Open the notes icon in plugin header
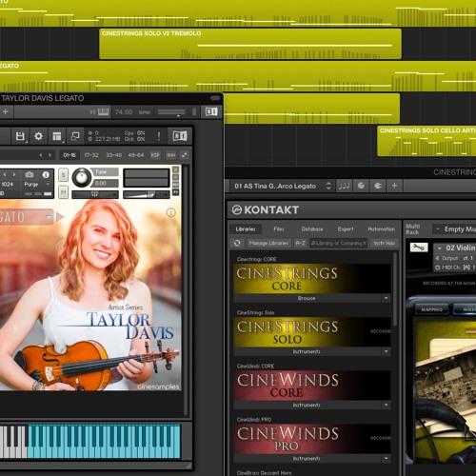The image size is (476, 476). click(x=344, y=186)
